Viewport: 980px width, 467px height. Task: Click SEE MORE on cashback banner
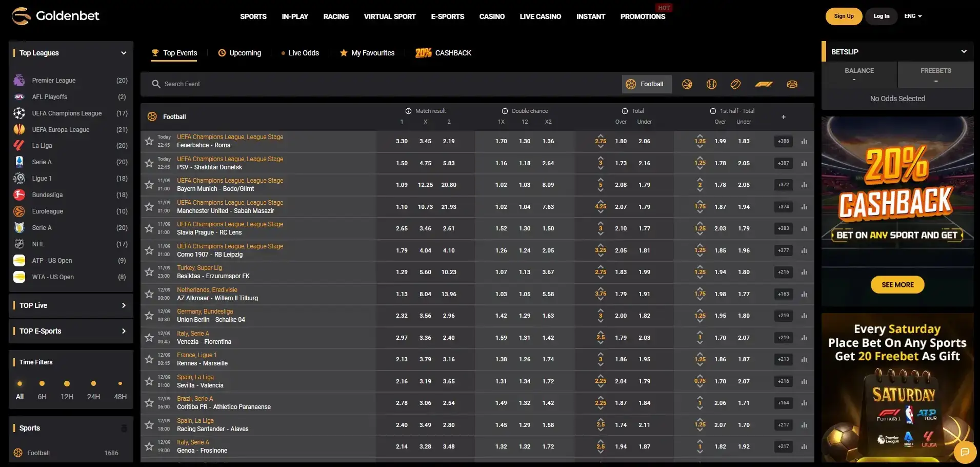pyautogui.click(x=897, y=285)
